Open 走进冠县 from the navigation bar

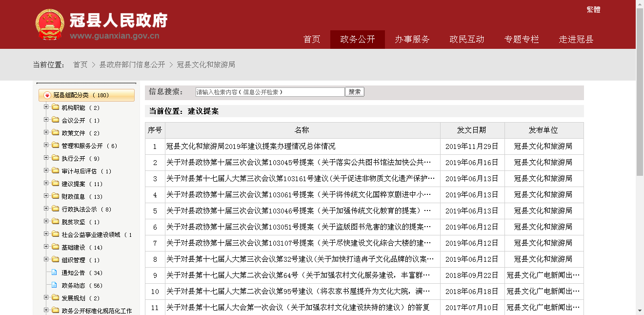[576, 40]
